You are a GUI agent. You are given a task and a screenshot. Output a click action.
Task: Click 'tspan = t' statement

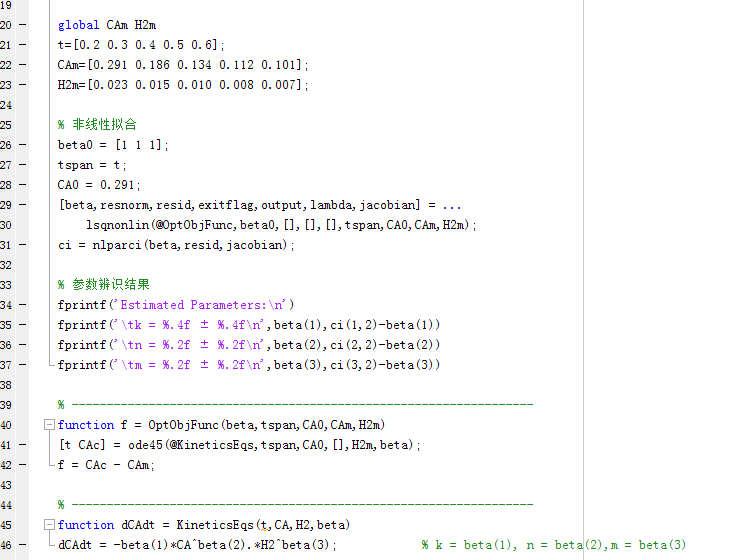point(92,165)
